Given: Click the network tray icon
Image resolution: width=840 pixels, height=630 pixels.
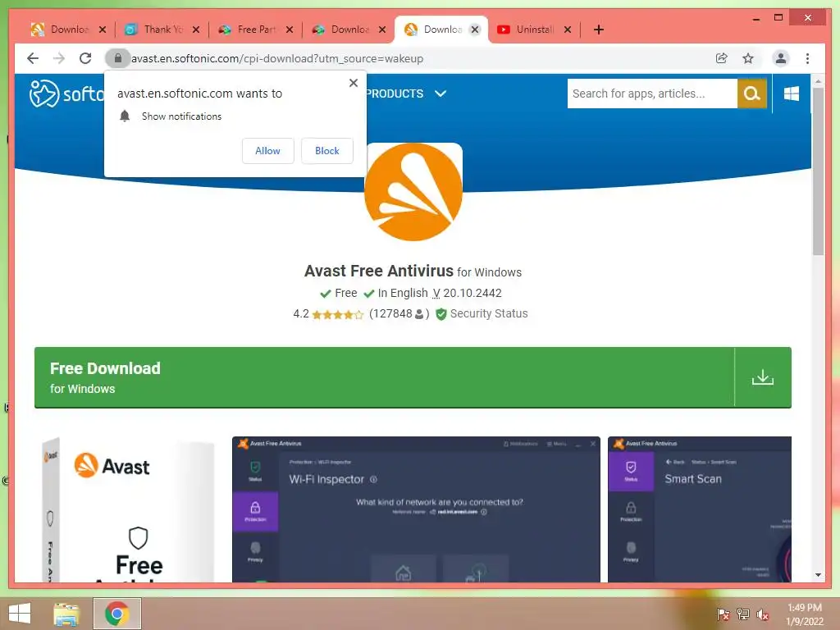Looking at the screenshot, I should click(x=742, y=614).
